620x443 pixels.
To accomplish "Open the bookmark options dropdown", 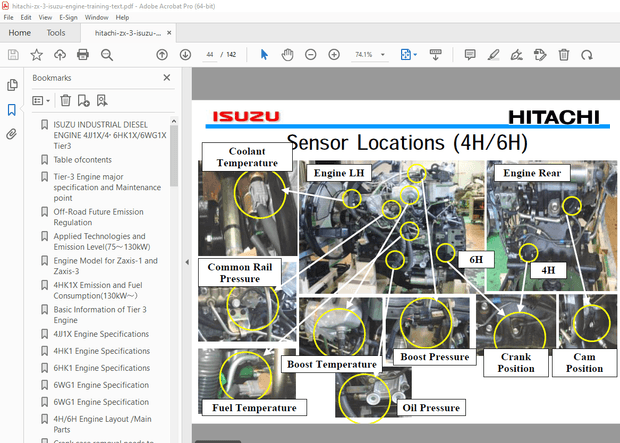I will pos(41,100).
